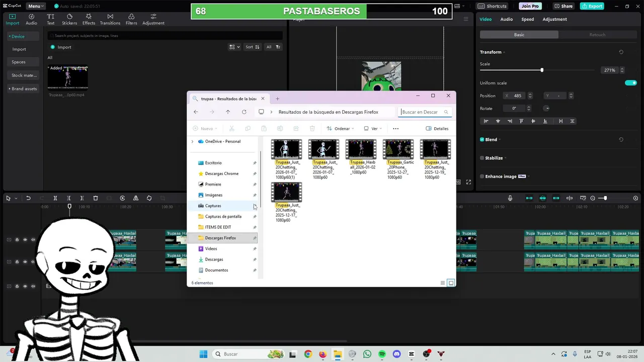Click Import button in media panel
The image size is (644, 362).
pyautogui.click(x=61, y=47)
